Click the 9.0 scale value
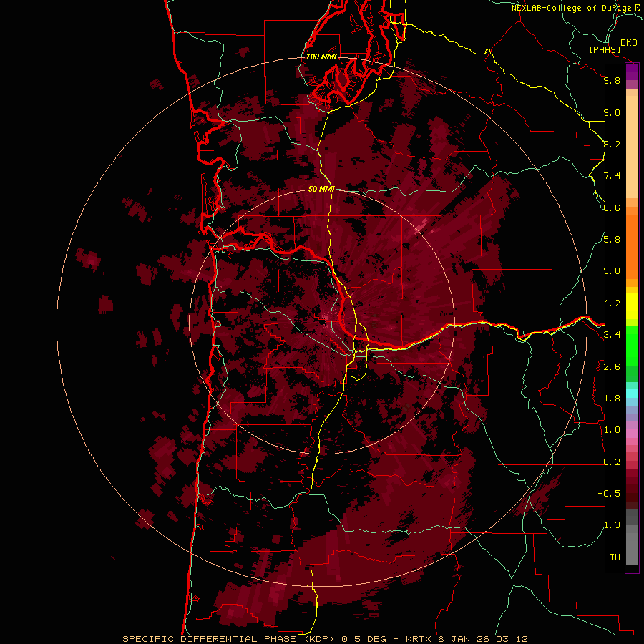644x644 pixels. [612, 113]
